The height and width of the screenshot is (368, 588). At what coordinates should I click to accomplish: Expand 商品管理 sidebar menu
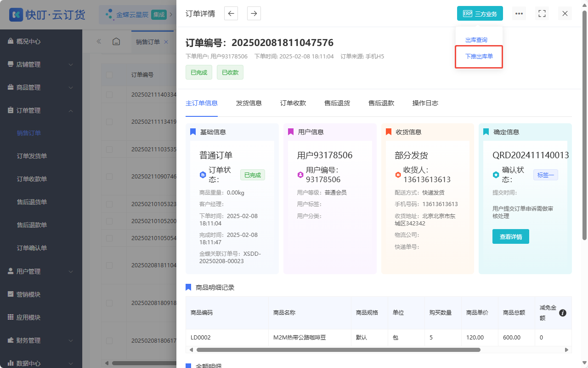click(41, 87)
